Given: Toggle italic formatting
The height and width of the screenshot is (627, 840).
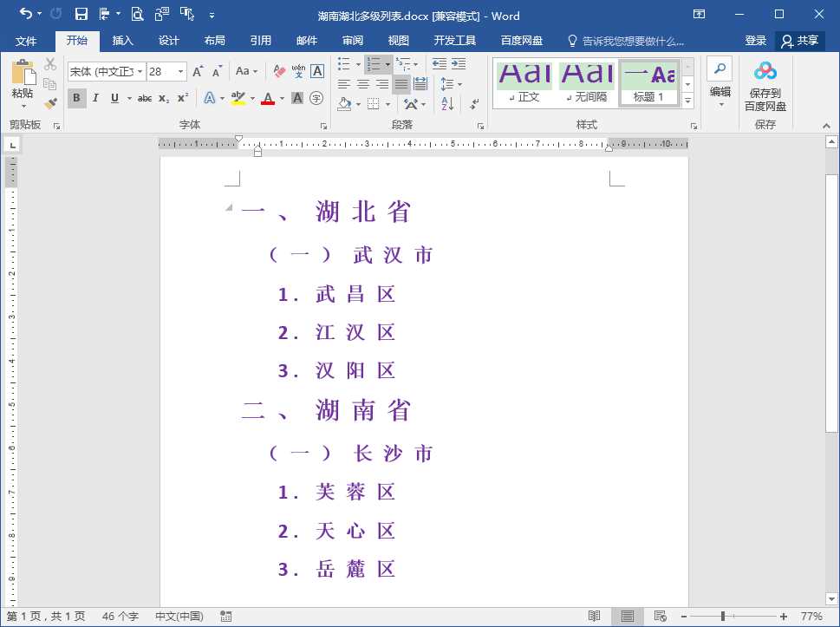Looking at the screenshot, I should pyautogui.click(x=95, y=97).
